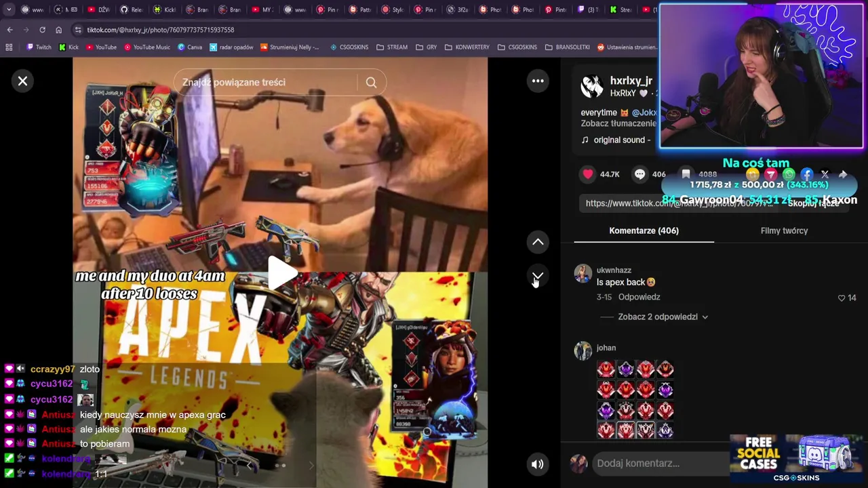Save post with the bookmark icon
The width and height of the screenshot is (868, 488).
[686, 174]
